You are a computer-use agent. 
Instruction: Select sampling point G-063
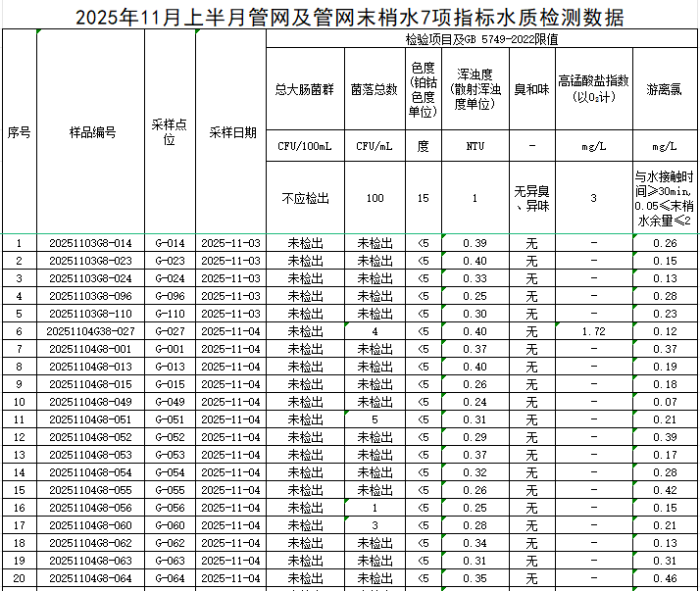[170, 561]
